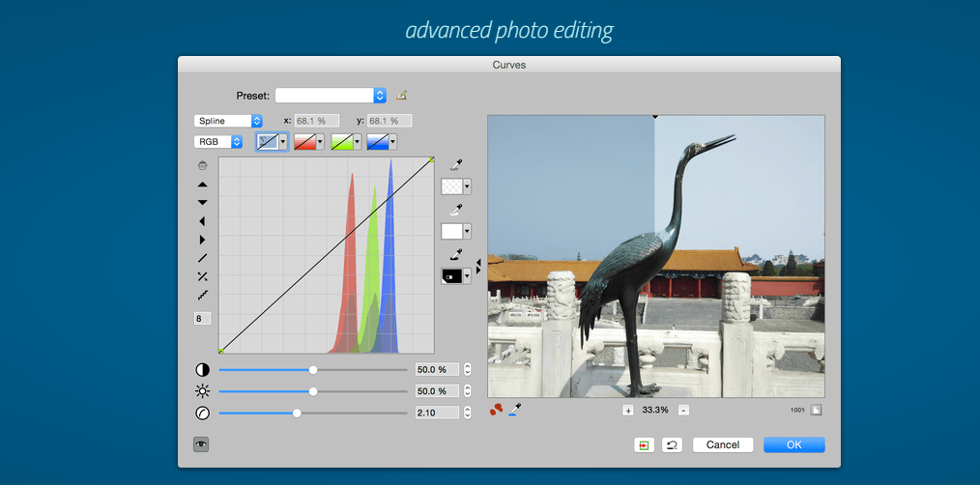
Task: Click OK to apply curves
Action: 793,444
